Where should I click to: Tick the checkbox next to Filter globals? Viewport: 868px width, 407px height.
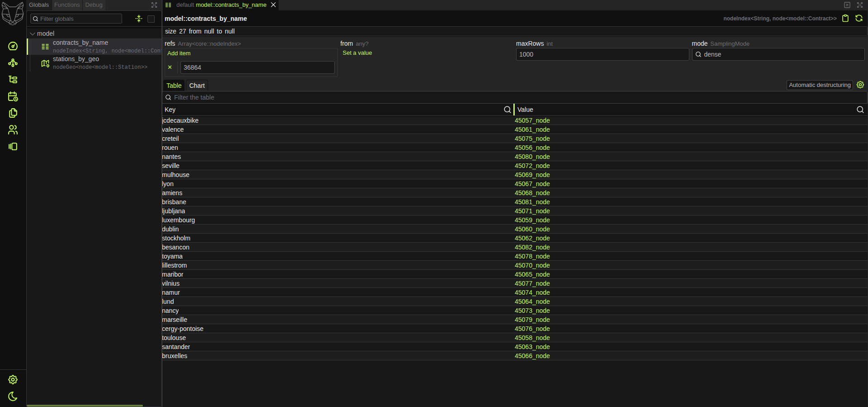(x=151, y=19)
